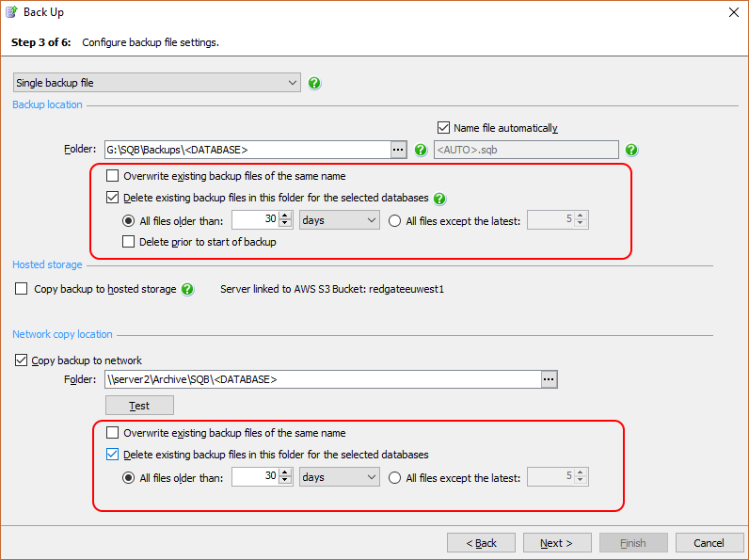This screenshot has height=560, width=749.
Task: Click help icon next to hosted storage option
Action: (x=187, y=289)
